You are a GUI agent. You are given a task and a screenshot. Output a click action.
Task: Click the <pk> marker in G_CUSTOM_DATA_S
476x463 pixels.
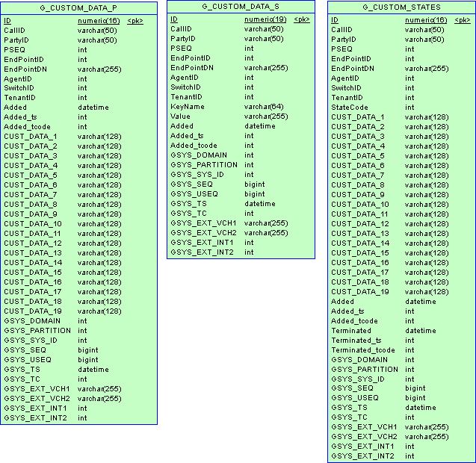click(302, 19)
